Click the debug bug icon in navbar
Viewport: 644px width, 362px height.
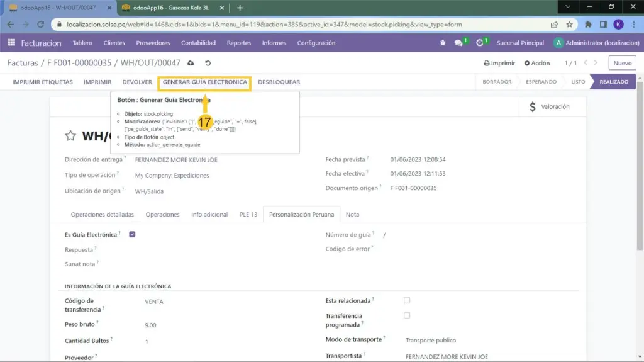443,43
